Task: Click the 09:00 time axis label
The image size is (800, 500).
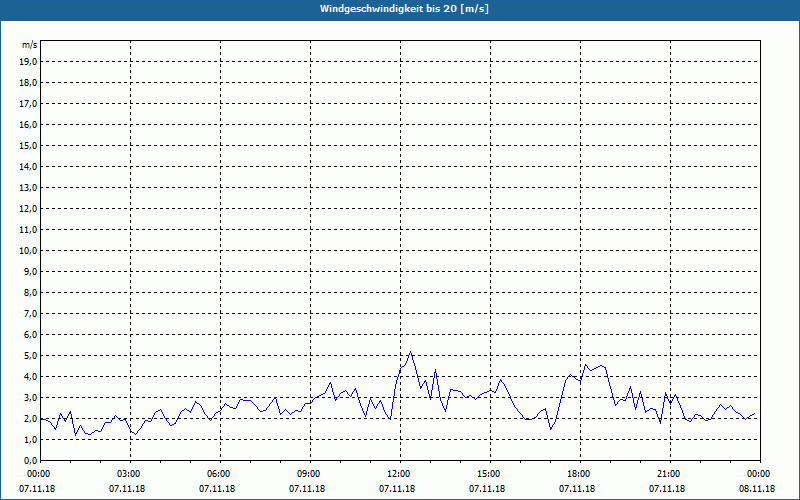Action: coord(310,474)
